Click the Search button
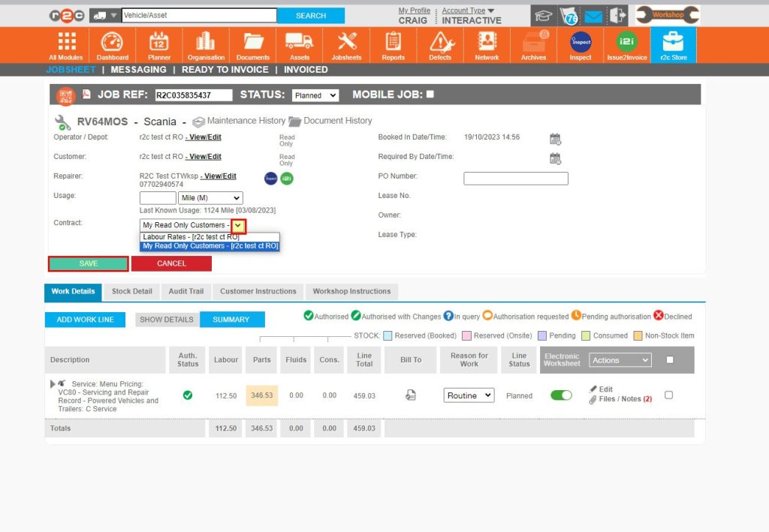 pyautogui.click(x=311, y=16)
